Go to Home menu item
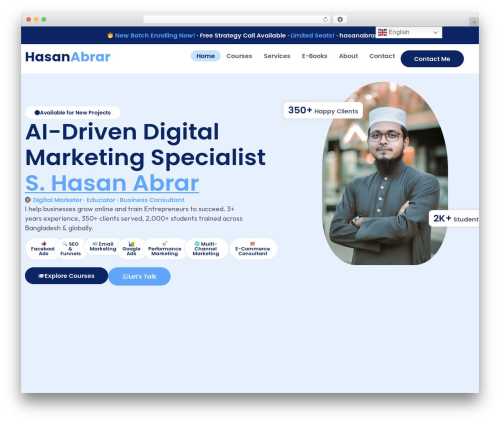Image resolution: width=500 pixels, height=423 pixels. 205,56
